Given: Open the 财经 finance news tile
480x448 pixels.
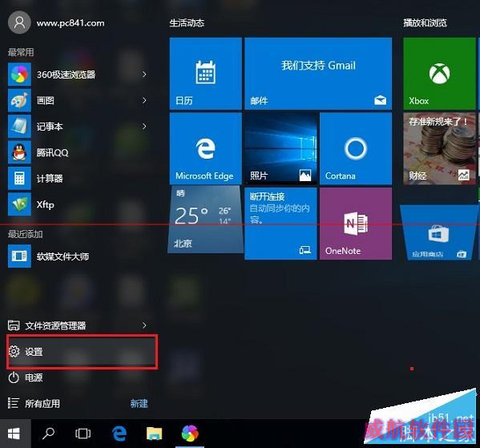Looking at the screenshot, I should click(x=439, y=149).
